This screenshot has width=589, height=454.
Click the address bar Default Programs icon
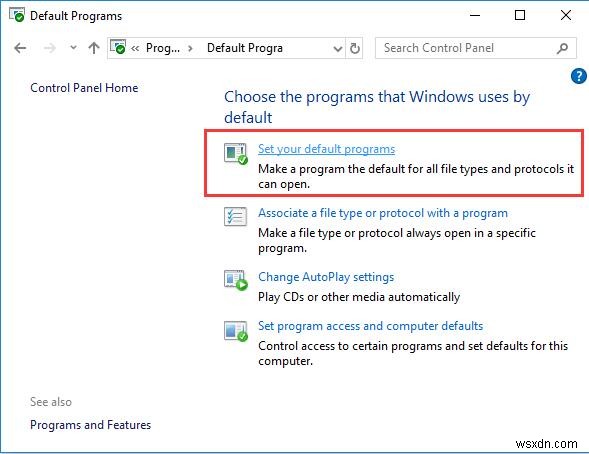pyautogui.click(x=118, y=47)
